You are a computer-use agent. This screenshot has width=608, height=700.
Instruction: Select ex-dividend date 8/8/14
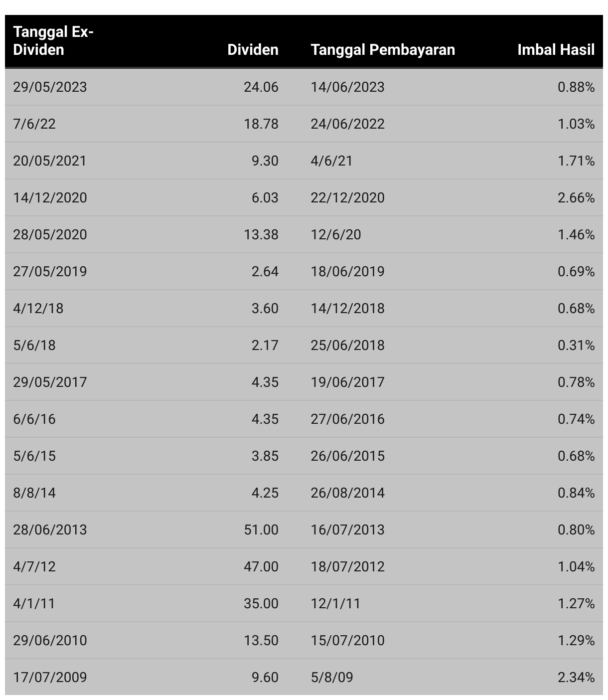[x=34, y=493]
